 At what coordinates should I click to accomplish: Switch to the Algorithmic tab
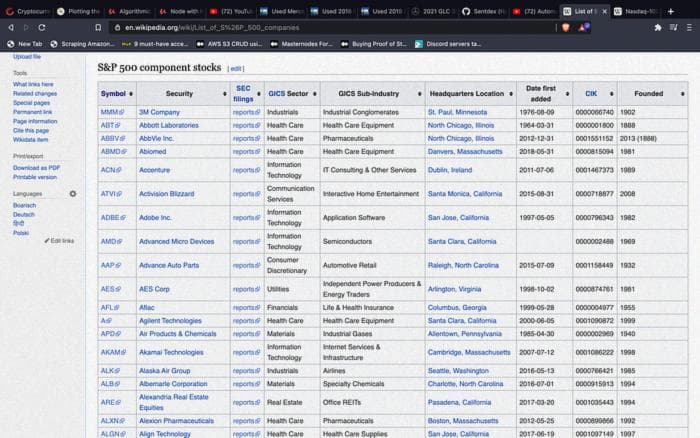coord(129,12)
